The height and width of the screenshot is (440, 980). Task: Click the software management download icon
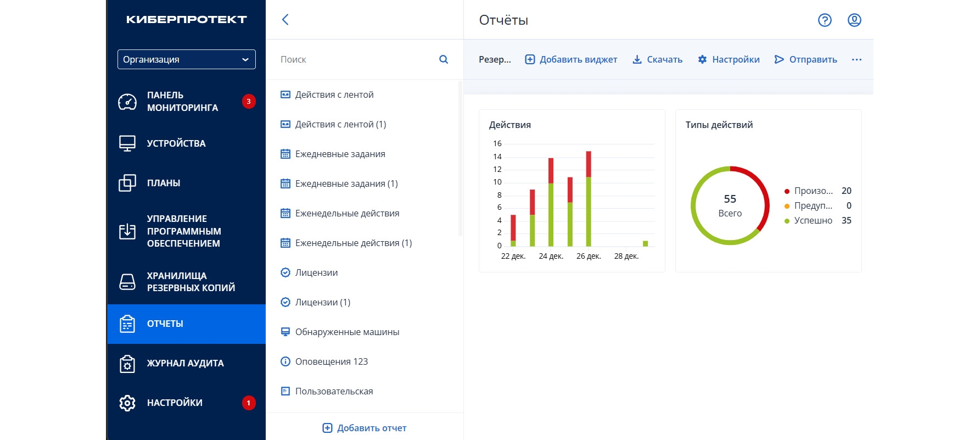(x=127, y=231)
